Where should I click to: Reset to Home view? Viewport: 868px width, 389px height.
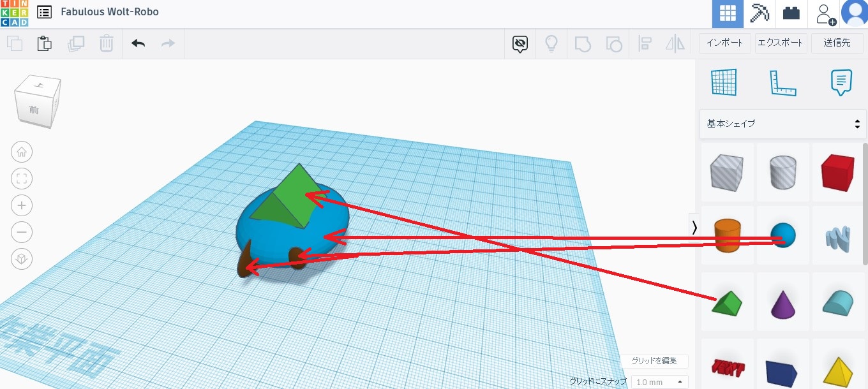(x=22, y=152)
